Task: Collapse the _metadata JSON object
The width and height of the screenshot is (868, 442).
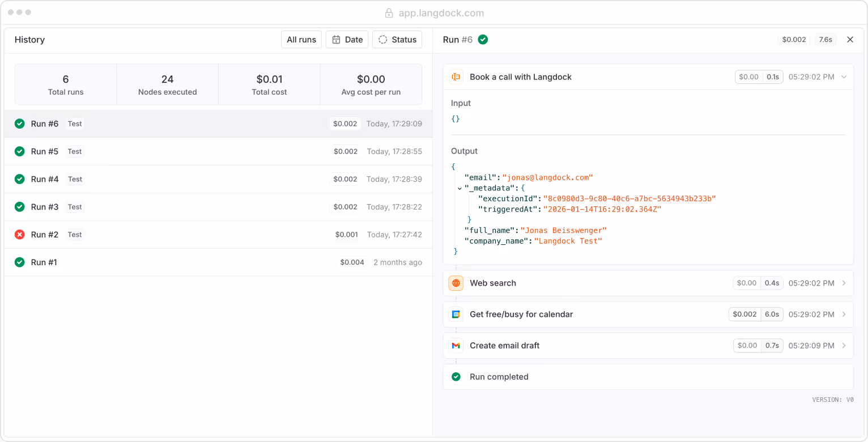Action: [x=459, y=188]
